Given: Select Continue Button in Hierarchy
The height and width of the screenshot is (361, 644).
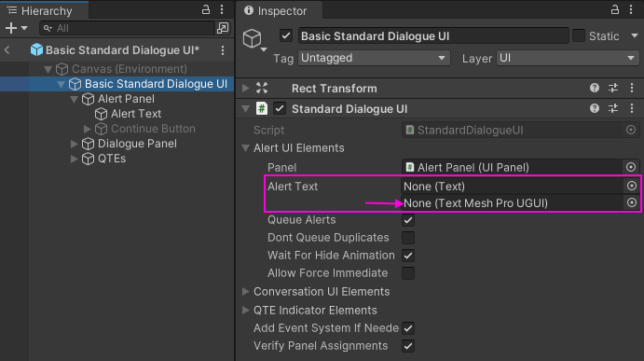Looking at the screenshot, I should click(153, 129).
